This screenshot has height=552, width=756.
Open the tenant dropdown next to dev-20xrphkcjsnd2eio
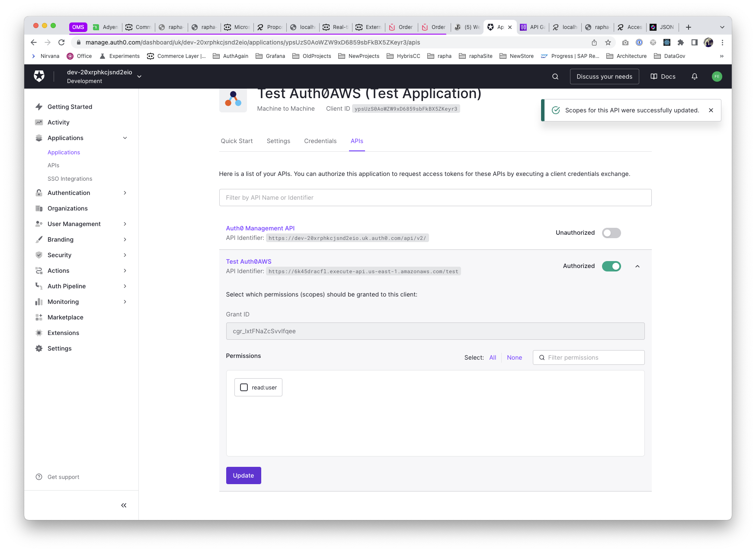139,77
